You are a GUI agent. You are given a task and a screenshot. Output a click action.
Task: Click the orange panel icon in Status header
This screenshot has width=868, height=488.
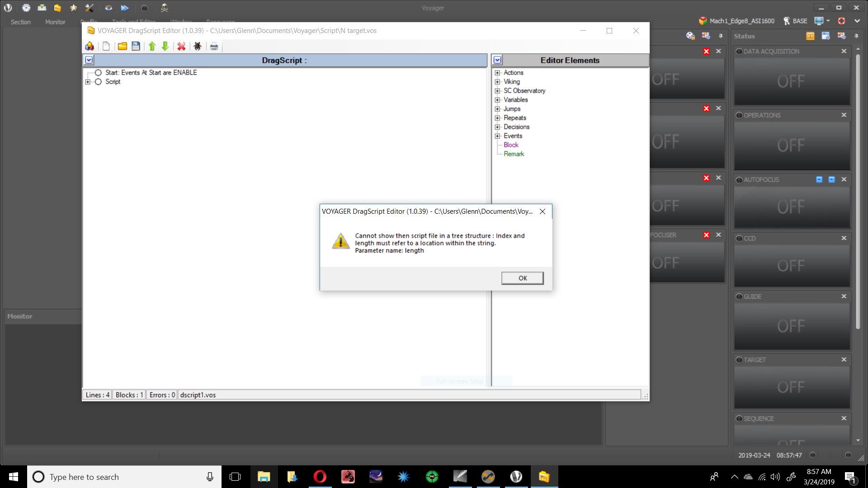(x=810, y=36)
